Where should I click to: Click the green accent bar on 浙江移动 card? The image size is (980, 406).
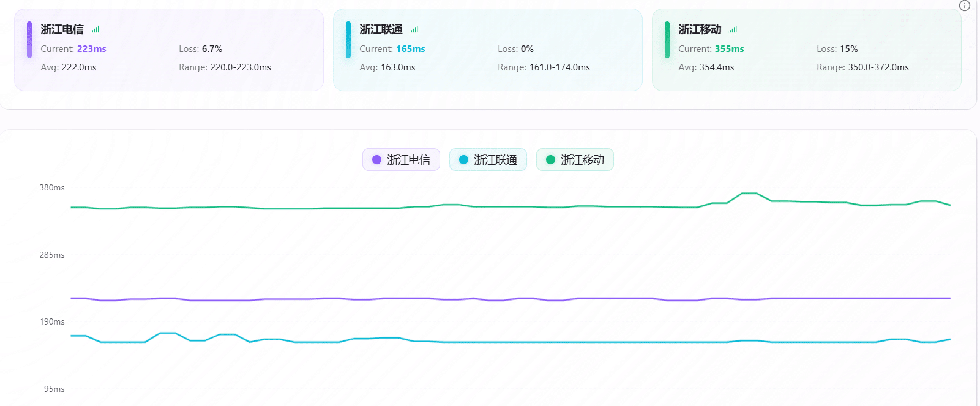point(667,40)
